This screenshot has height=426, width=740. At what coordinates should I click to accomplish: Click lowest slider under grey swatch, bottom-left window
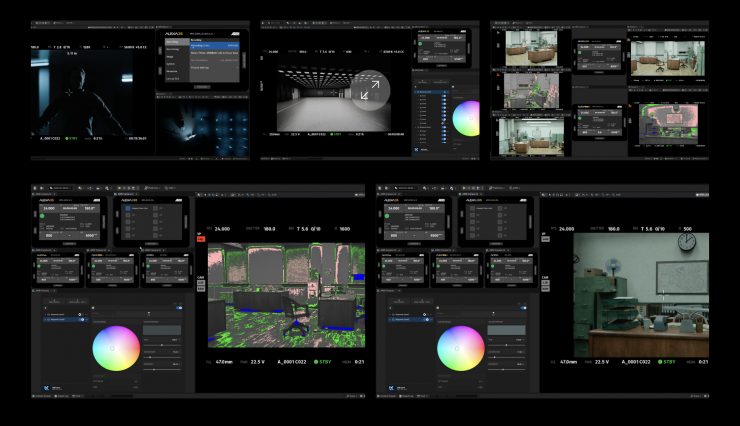(162, 369)
